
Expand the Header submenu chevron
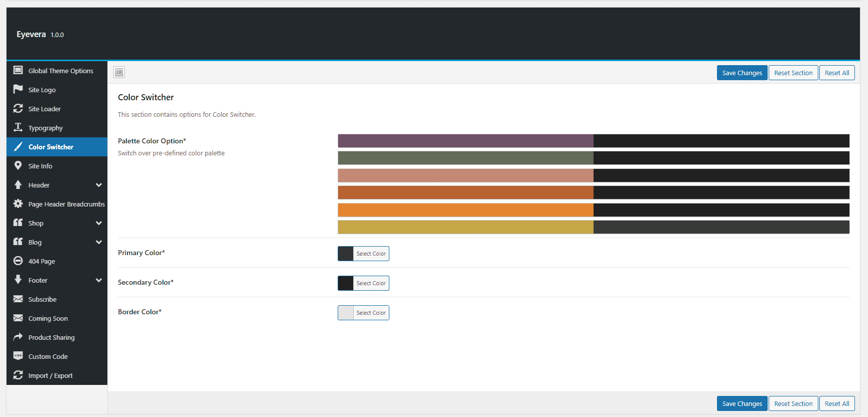(x=99, y=185)
